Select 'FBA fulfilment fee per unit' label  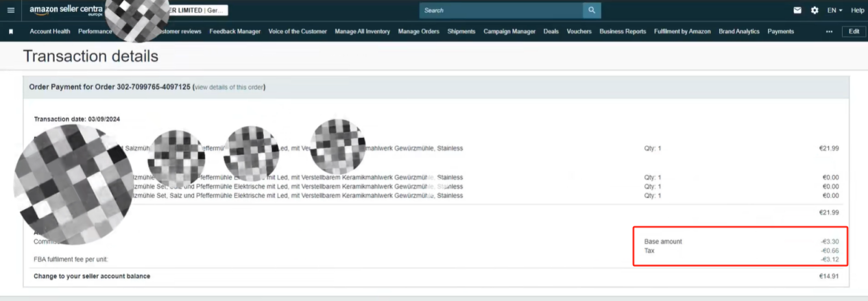point(71,260)
